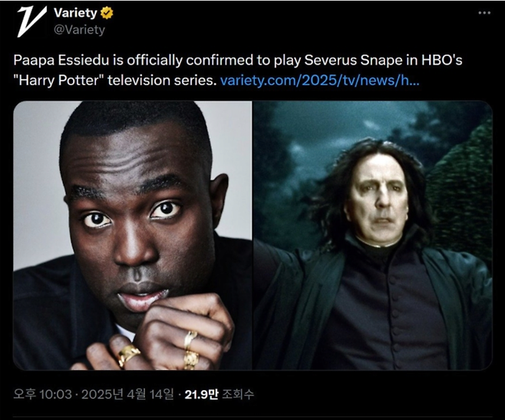Click the gold verified badge next to Variety
Viewport: 505px width, 420px height.
click(x=107, y=13)
